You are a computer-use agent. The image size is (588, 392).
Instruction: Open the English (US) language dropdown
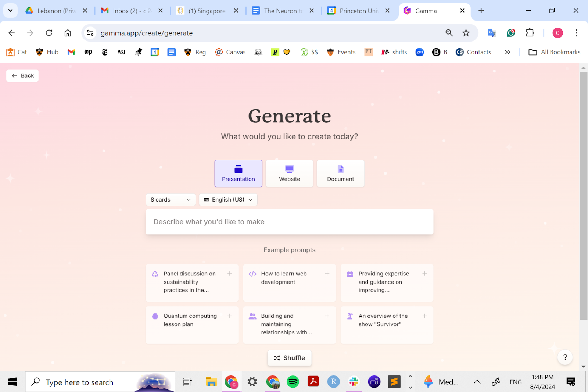coord(228,200)
